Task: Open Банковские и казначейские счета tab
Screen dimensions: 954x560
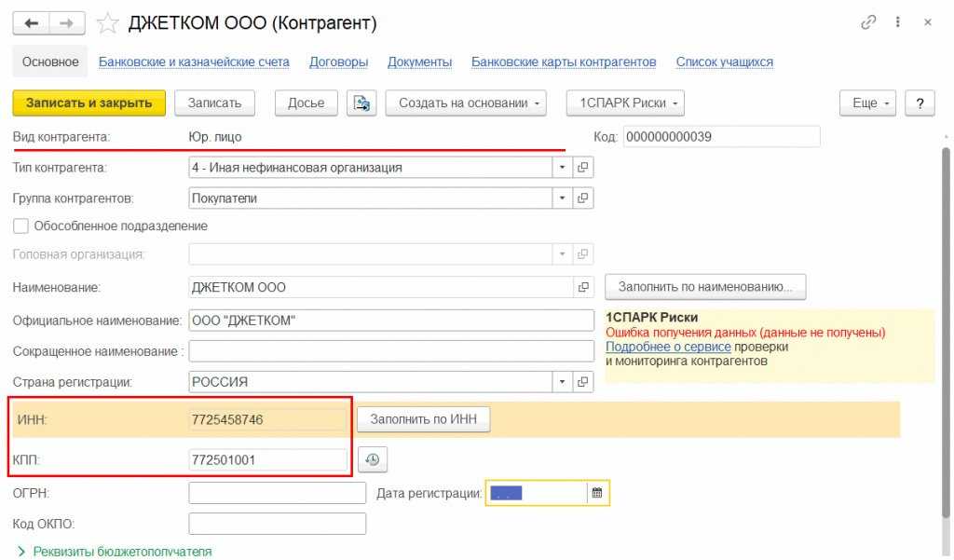Action: 194,62
